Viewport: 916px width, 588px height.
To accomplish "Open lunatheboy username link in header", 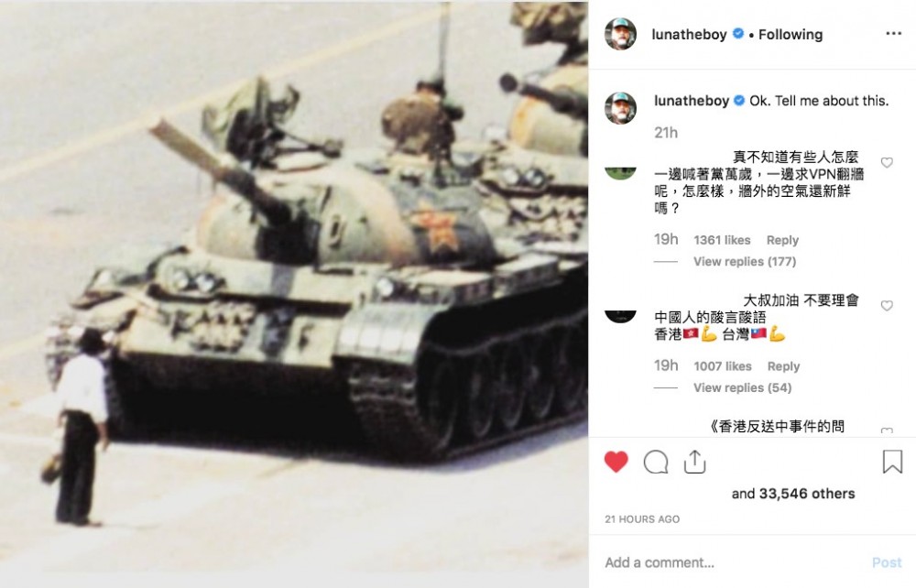I will coord(690,35).
